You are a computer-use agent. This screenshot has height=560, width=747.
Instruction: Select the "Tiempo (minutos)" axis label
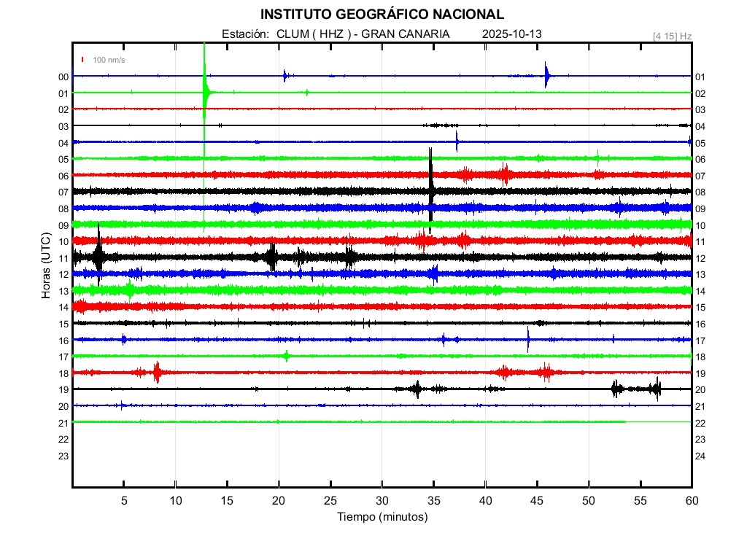(x=382, y=517)
